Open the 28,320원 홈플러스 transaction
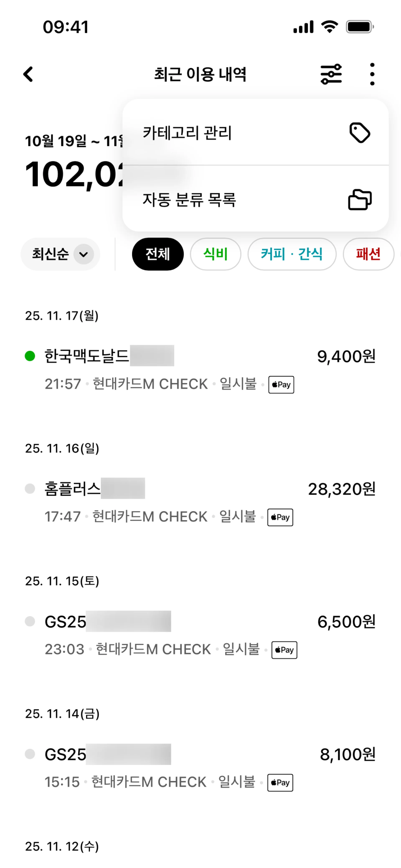 pos(200,502)
